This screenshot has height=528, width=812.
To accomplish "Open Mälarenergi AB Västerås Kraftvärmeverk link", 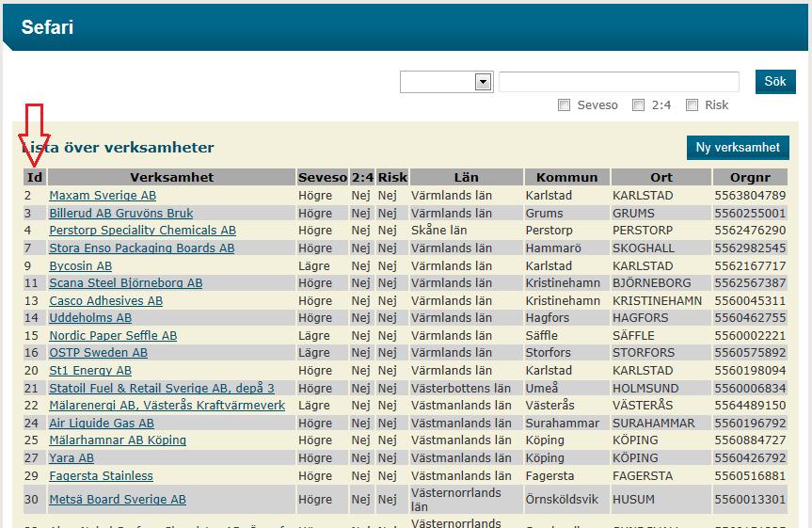I will tap(167, 406).
